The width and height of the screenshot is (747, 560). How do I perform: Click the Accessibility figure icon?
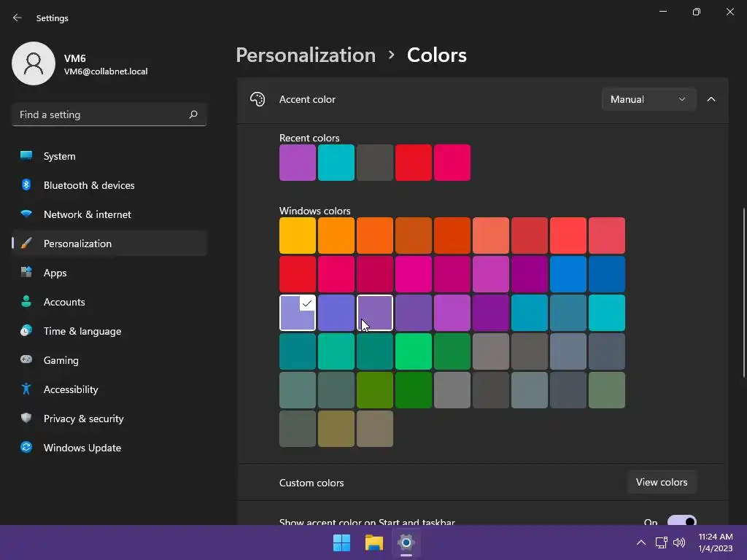[26, 389]
